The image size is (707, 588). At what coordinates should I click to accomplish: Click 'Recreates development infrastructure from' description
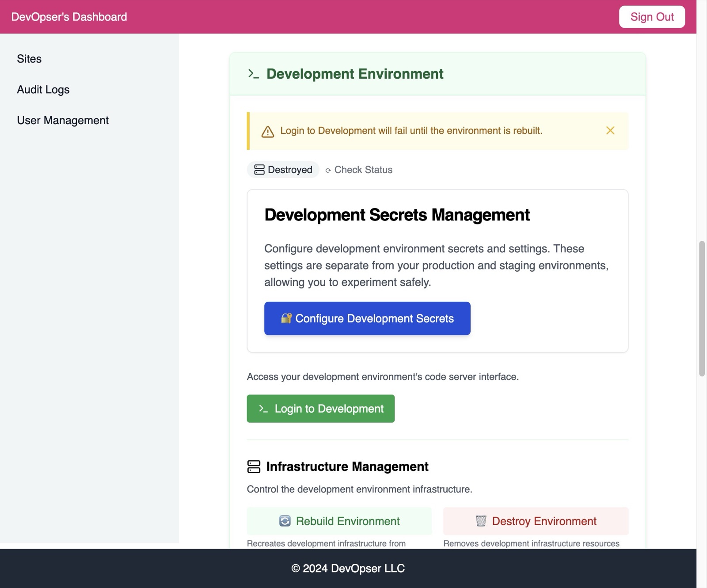click(326, 543)
